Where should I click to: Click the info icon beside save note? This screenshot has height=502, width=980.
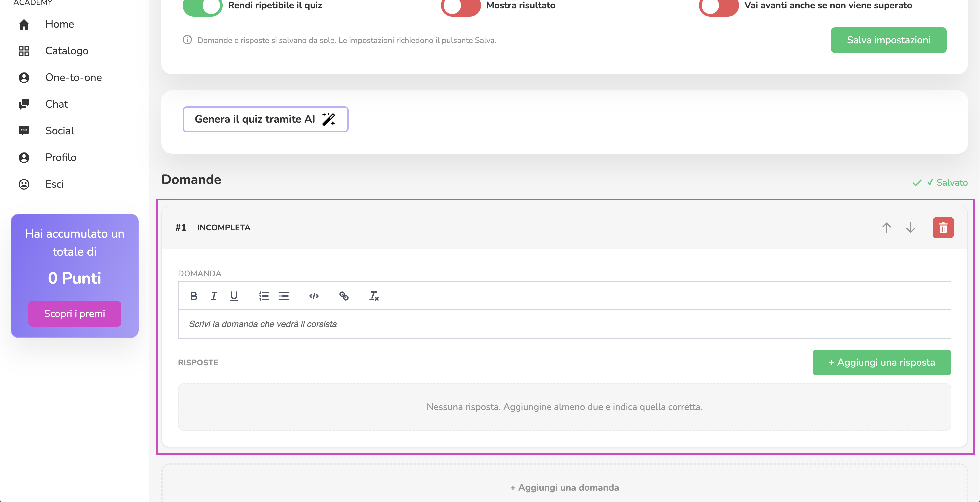coord(187,40)
